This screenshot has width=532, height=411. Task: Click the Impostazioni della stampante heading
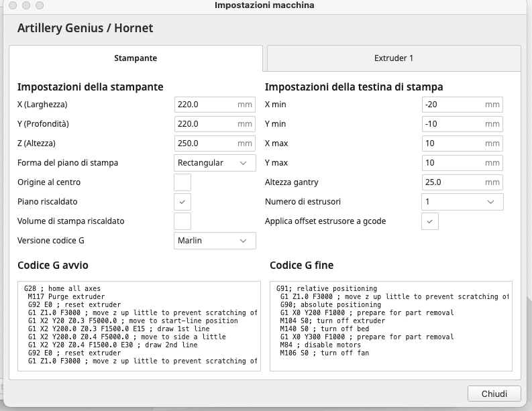point(91,87)
